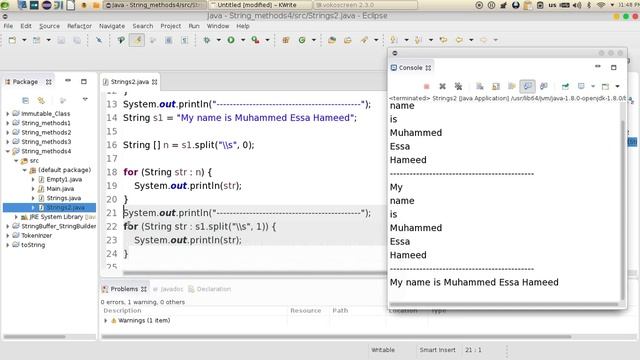640x360 pixels.
Task: Open the Navigate menu
Action: 112,26
